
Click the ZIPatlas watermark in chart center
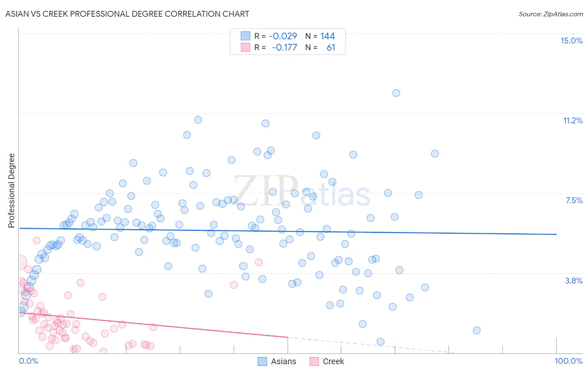click(302, 192)
